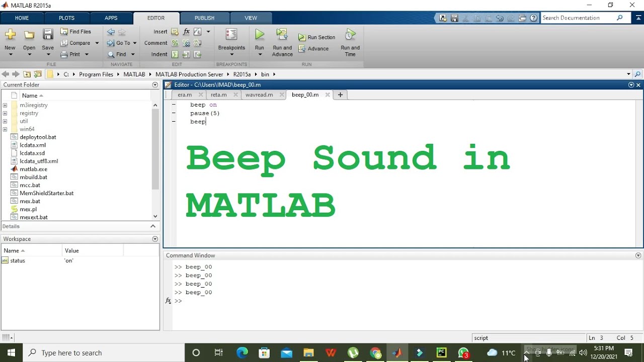Open the Go To dropdown arrow
The width and height of the screenshot is (644, 362).
(134, 43)
